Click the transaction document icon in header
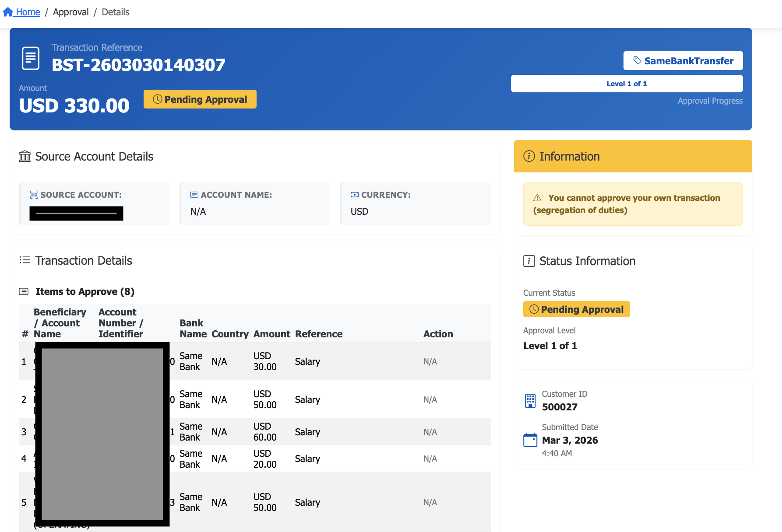Screen dimensions: 782x532 pos(31,58)
